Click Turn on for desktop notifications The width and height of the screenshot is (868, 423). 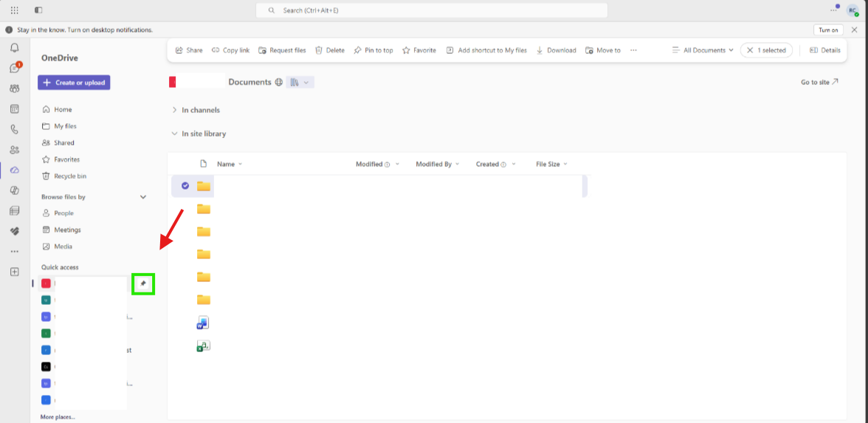[829, 30]
